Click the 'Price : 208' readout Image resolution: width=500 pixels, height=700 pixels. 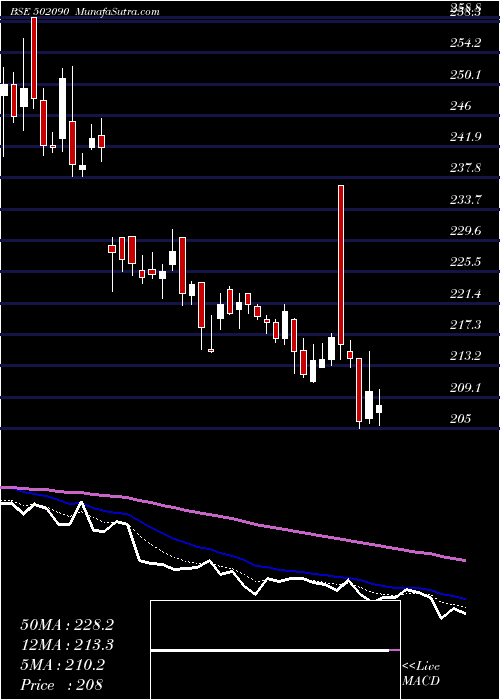(x=62, y=685)
